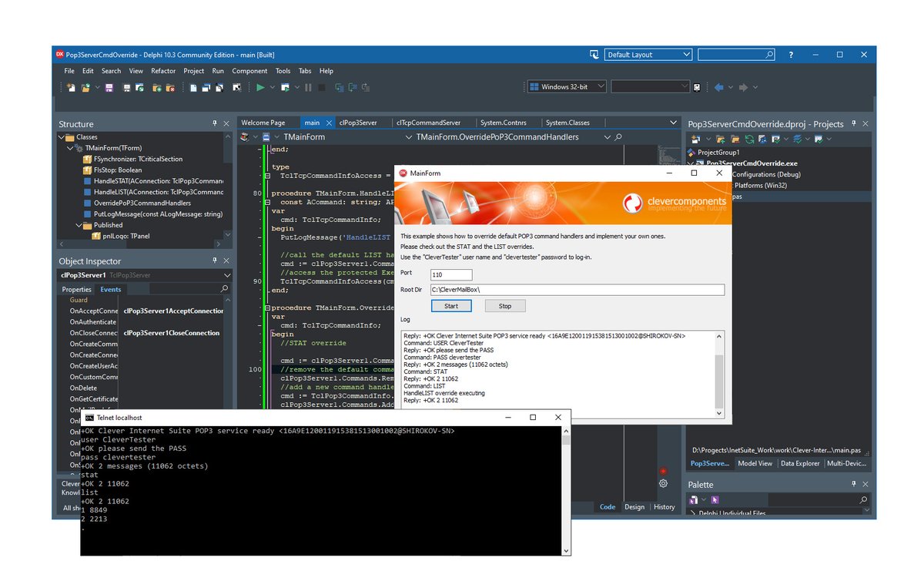Click the Step Over toolbar icon
This screenshot has width=924, height=578.
tap(353, 88)
